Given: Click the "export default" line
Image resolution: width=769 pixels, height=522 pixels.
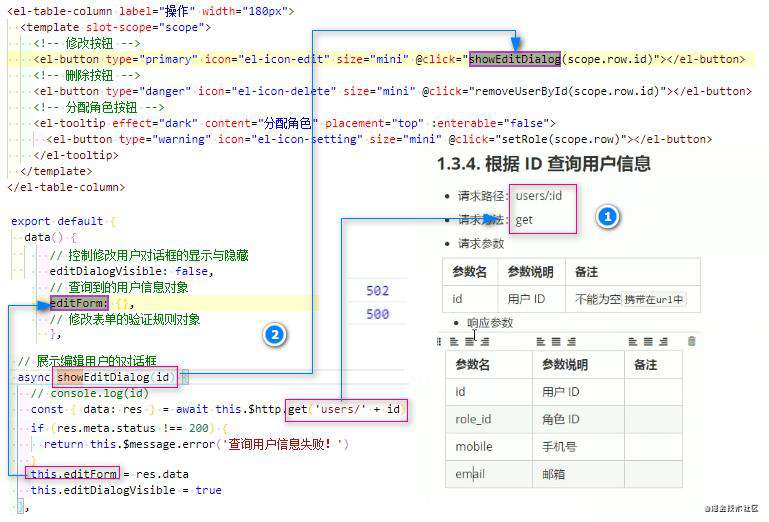Looking at the screenshot, I should 57,222.
